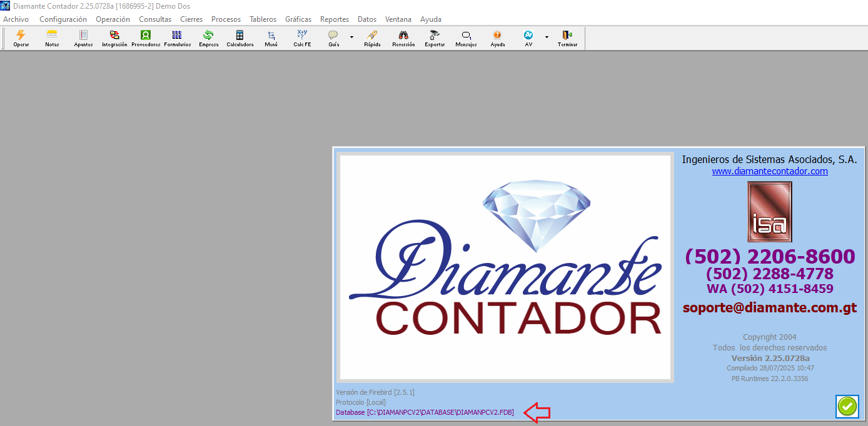
Task: Click Versión 2.25.0728a text
Action: click(x=770, y=358)
